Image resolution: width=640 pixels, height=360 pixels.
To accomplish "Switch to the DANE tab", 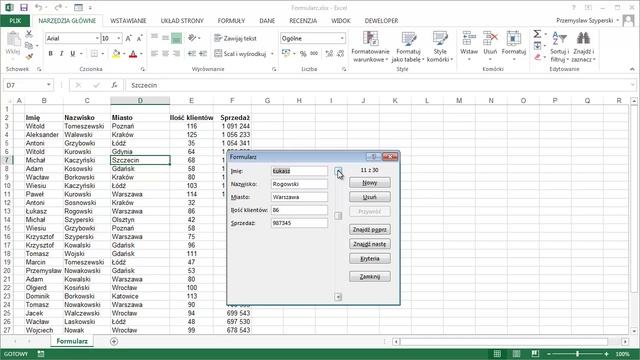I will click(x=267, y=20).
